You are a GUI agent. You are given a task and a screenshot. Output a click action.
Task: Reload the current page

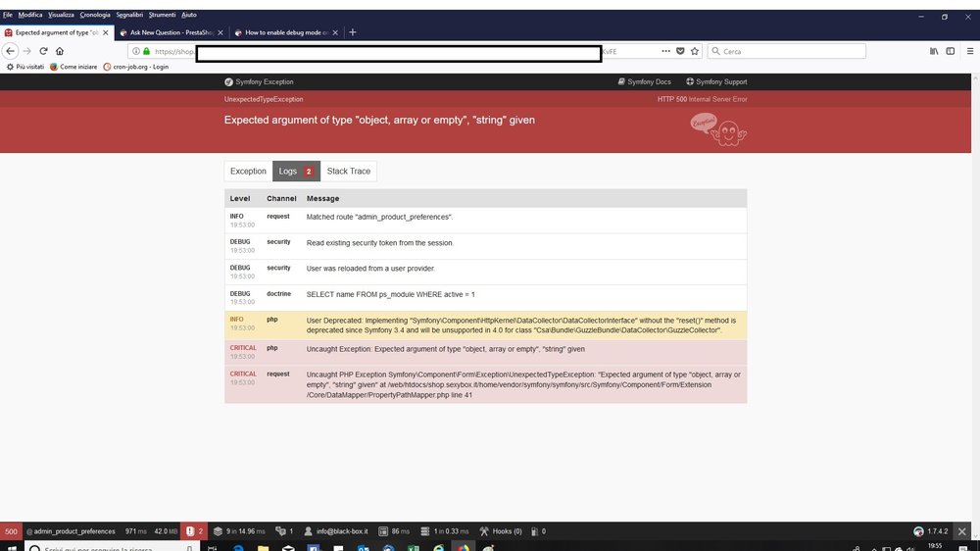click(43, 51)
